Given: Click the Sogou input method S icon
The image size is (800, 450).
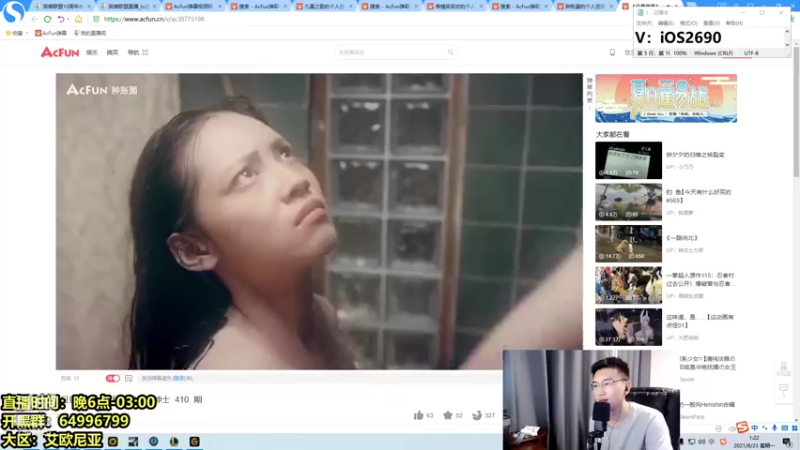Looking at the screenshot, I should tap(742, 428).
